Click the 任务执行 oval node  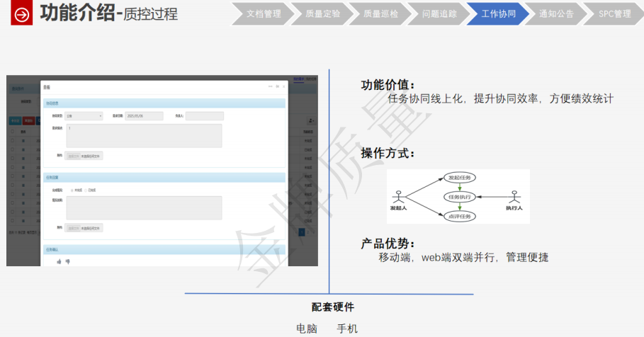click(459, 196)
